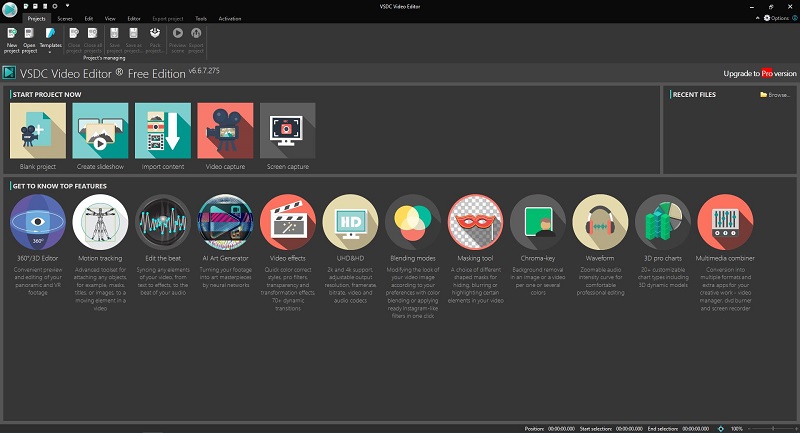Open the Screen capture tool

(x=288, y=131)
